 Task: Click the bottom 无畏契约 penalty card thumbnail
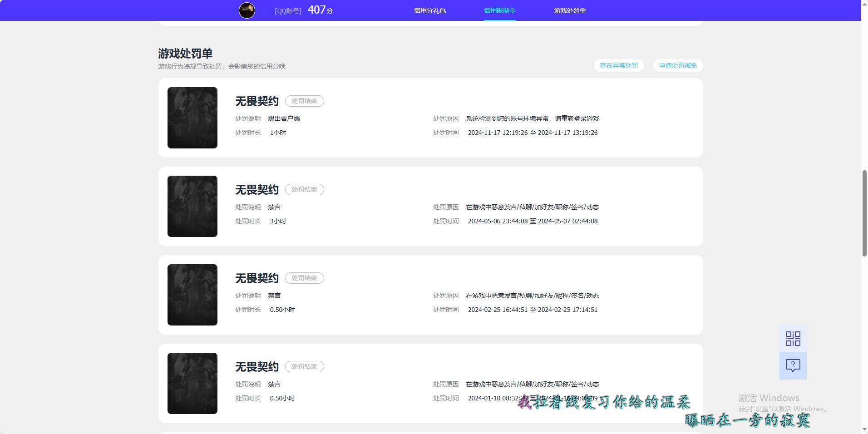[x=192, y=383]
